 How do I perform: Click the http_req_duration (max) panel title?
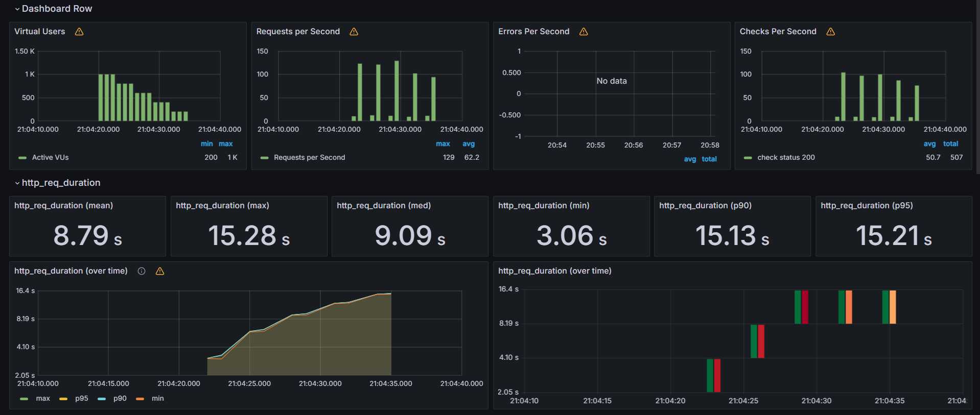coord(222,206)
